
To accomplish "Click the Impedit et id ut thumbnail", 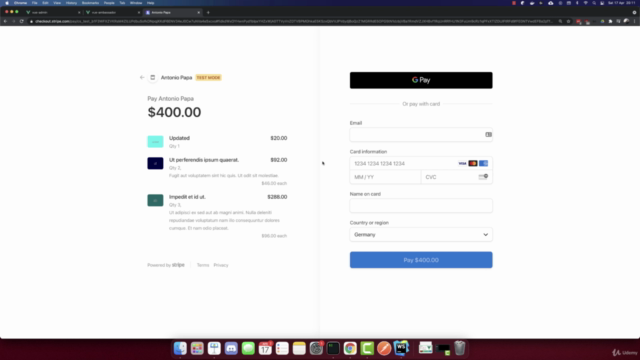I will (x=155, y=200).
